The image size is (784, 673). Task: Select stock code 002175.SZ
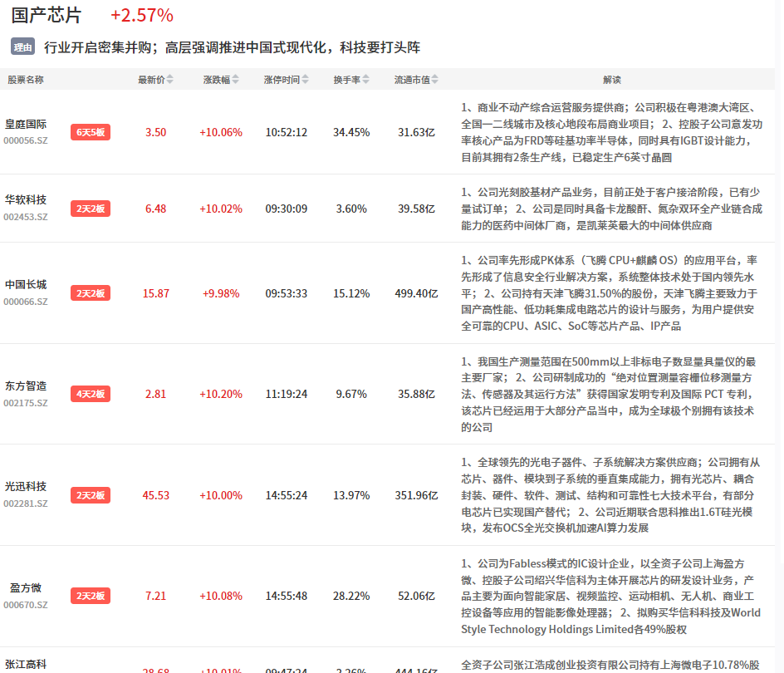26,403
